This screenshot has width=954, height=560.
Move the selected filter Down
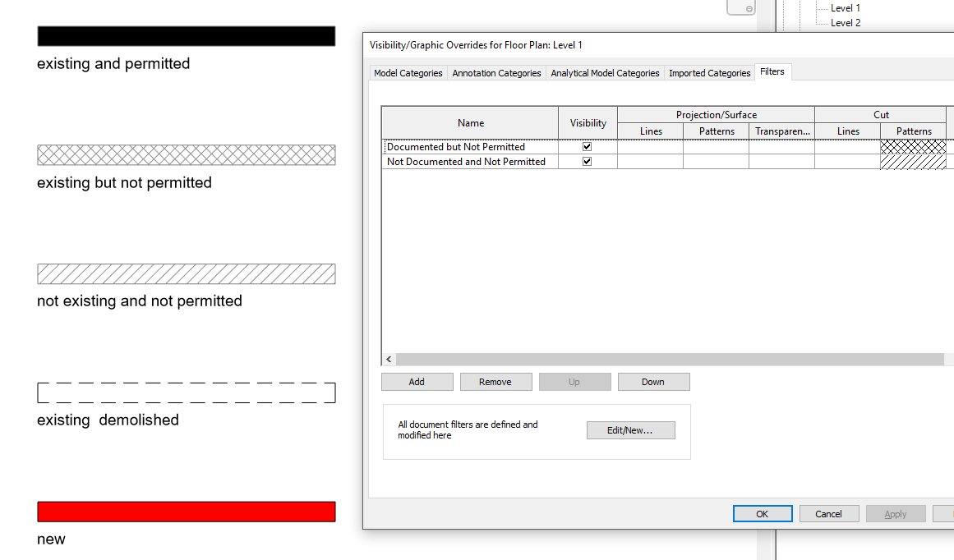tap(653, 381)
